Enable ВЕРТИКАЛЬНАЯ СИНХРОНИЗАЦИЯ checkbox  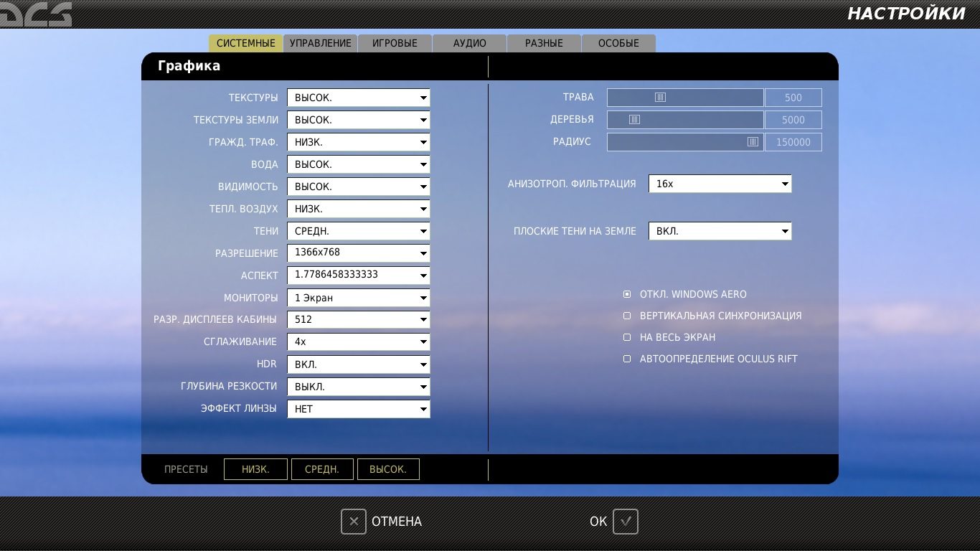point(627,316)
